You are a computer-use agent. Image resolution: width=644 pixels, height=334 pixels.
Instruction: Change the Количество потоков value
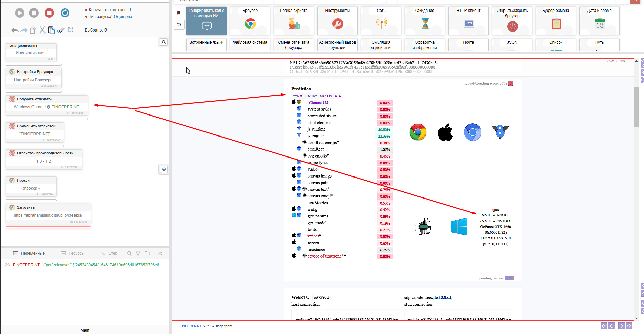130,10
